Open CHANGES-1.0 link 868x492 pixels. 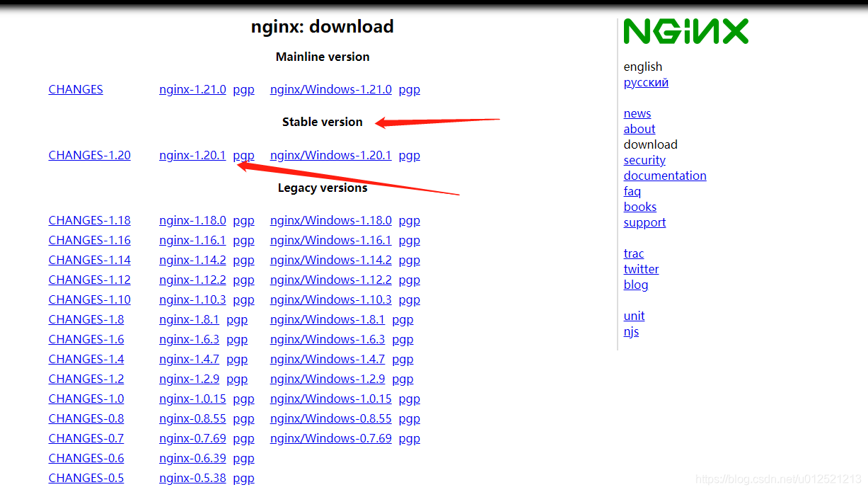pos(86,399)
